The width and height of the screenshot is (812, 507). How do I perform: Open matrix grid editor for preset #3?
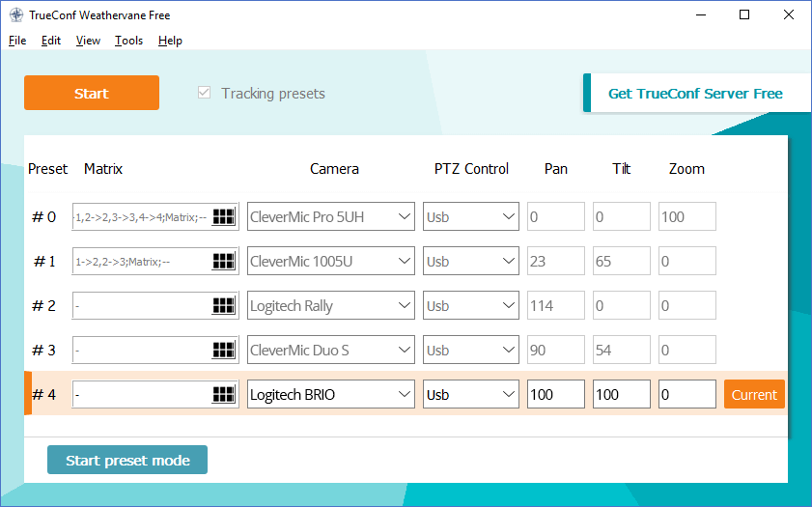click(224, 351)
